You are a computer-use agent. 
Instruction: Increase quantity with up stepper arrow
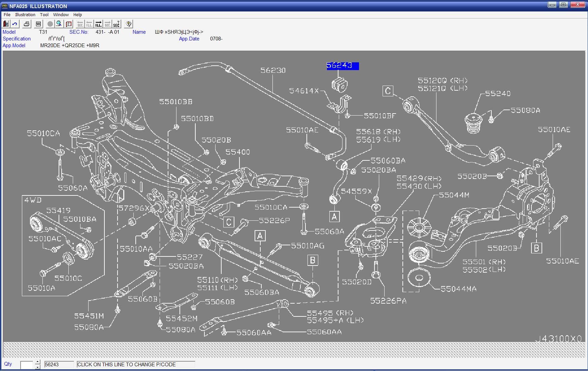37,362
